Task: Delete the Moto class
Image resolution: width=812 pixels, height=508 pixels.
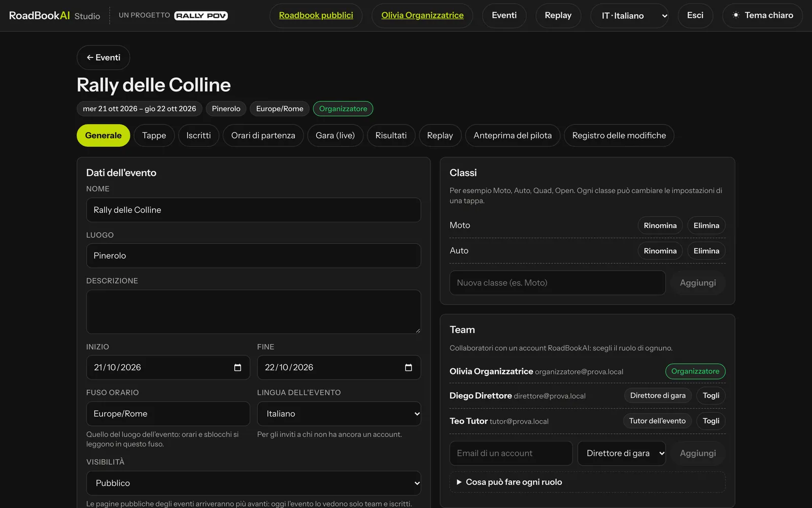Action: 706,226
